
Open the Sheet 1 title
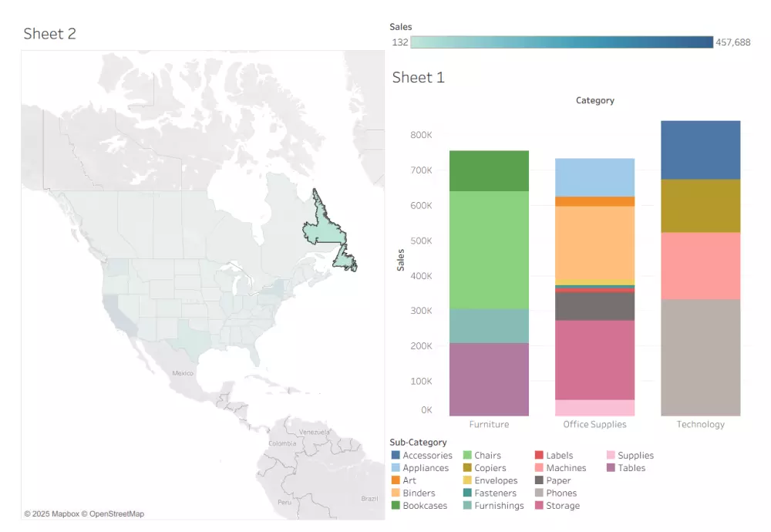pos(419,77)
